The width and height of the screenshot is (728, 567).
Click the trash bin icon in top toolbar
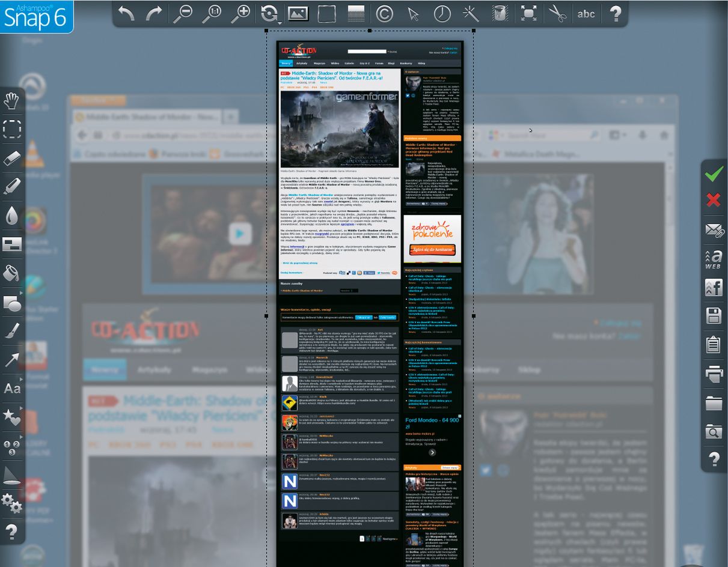click(x=500, y=13)
